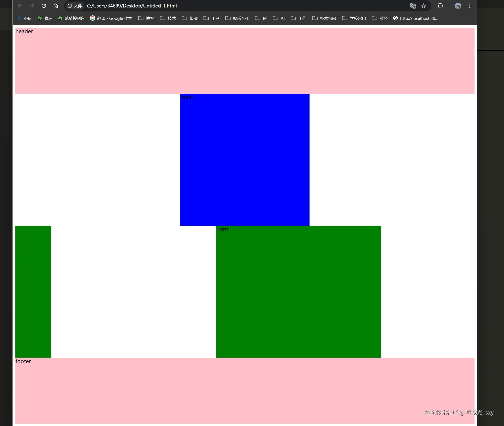504x426 pixels.
Task: Open the extensions puzzle icon
Action: [x=440, y=6]
